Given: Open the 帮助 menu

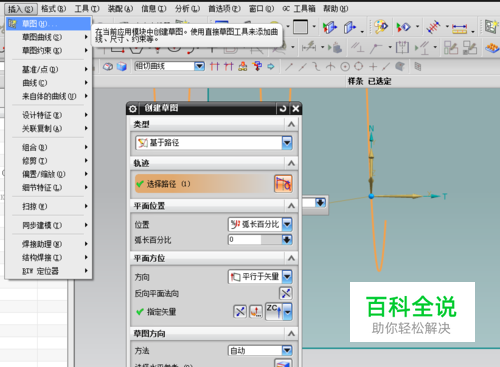Looking at the screenshot, I should (336, 9).
